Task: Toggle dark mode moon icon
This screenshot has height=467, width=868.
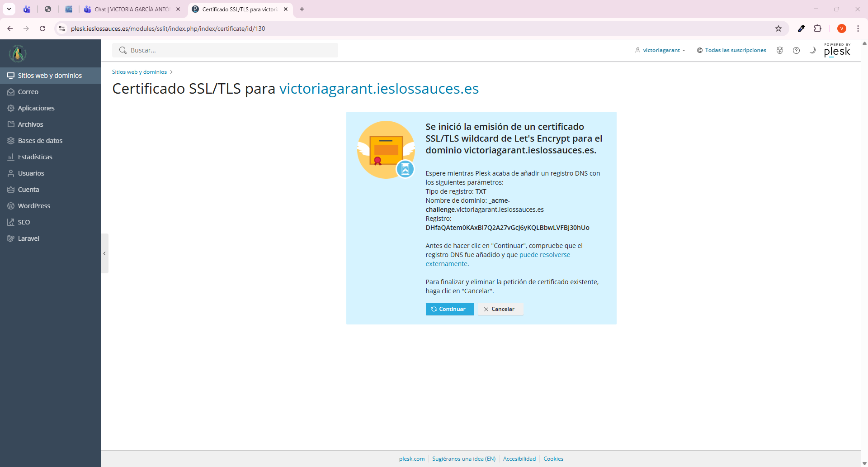Action: click(x=812, y=50)
